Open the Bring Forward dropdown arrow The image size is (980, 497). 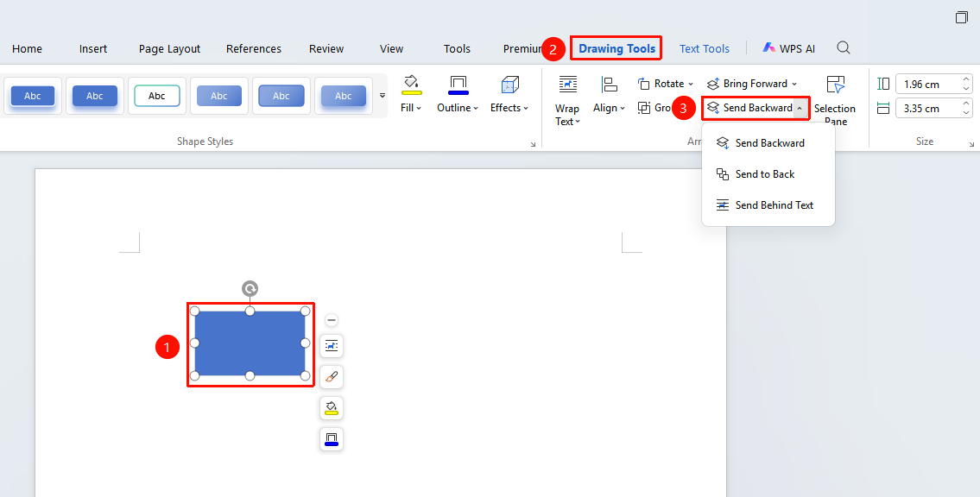(794, 84)
